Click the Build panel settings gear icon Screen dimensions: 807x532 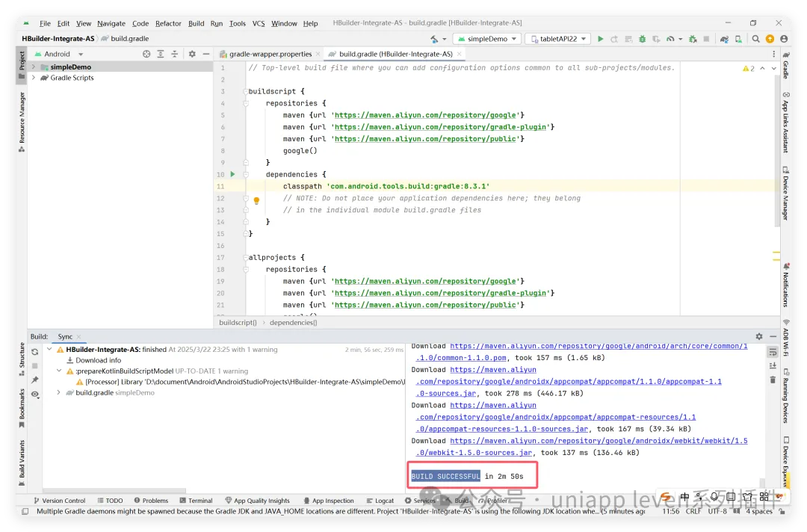[x=759, y=336]
